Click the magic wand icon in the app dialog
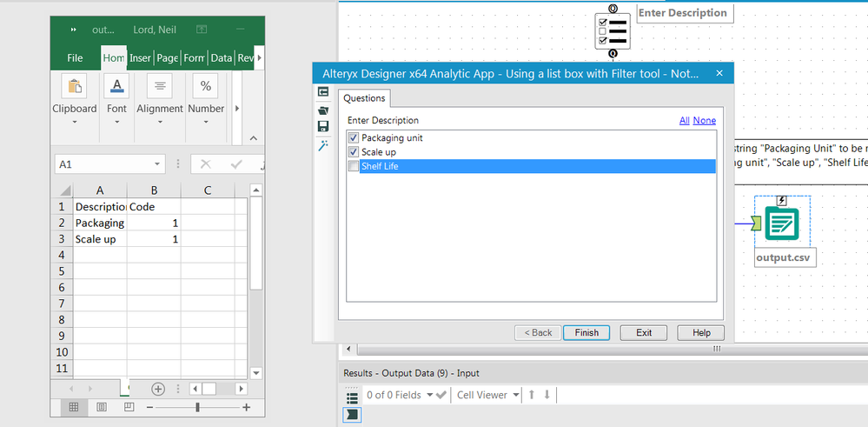 point(323,145)
